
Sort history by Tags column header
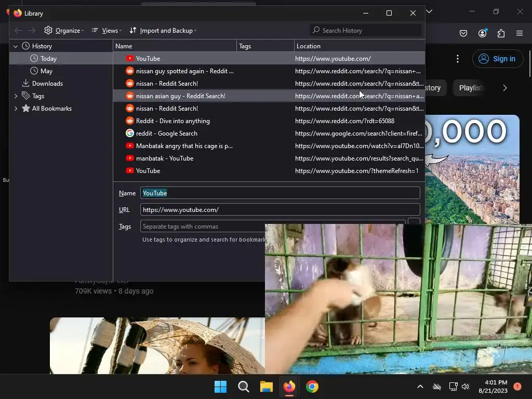click(265, 46)
